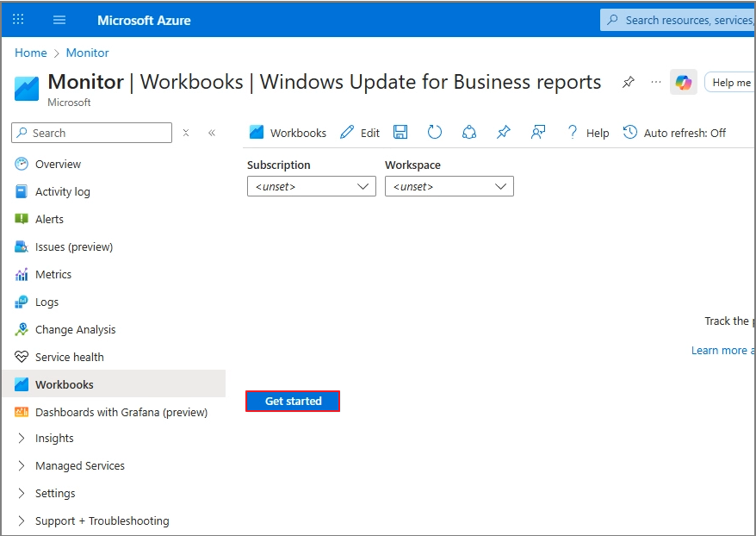Open the Azure app launcher grid icon
Viewport: 756px width, 536px height.
point(18,19)
